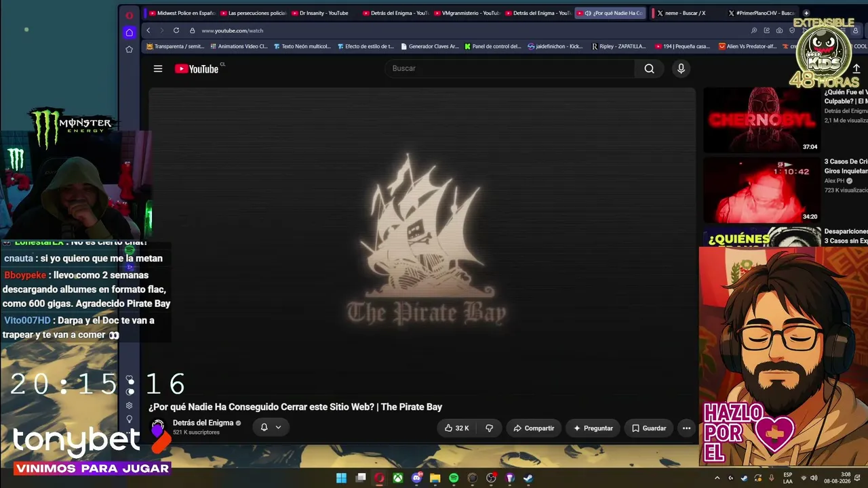Switch to the neme - Buscar / X tab
The width and height of the screenshot is (868, 488).
click(x=684, y=13)
